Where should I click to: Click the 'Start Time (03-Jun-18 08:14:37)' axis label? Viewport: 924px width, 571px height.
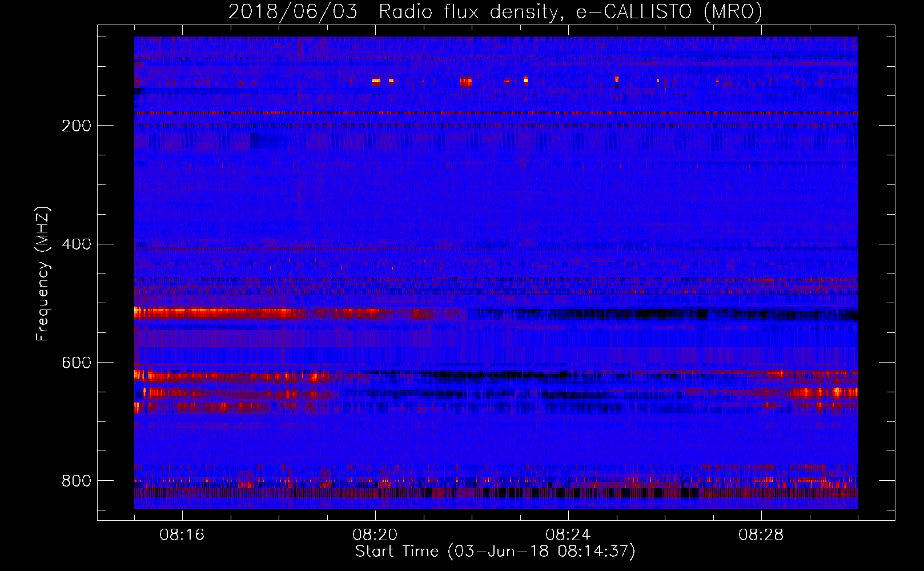(x=495, y=552)
